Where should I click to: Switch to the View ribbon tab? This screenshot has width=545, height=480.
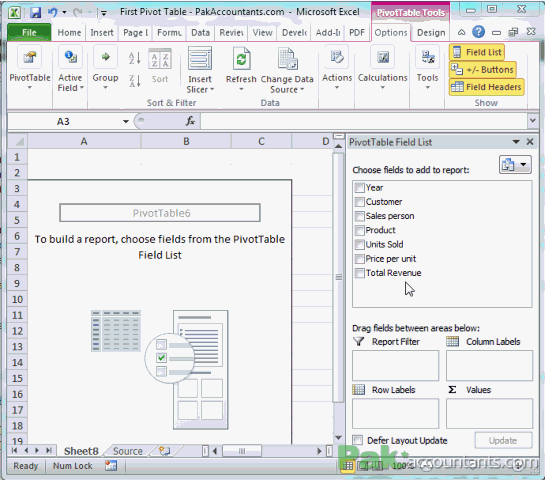tap(262, 33)
